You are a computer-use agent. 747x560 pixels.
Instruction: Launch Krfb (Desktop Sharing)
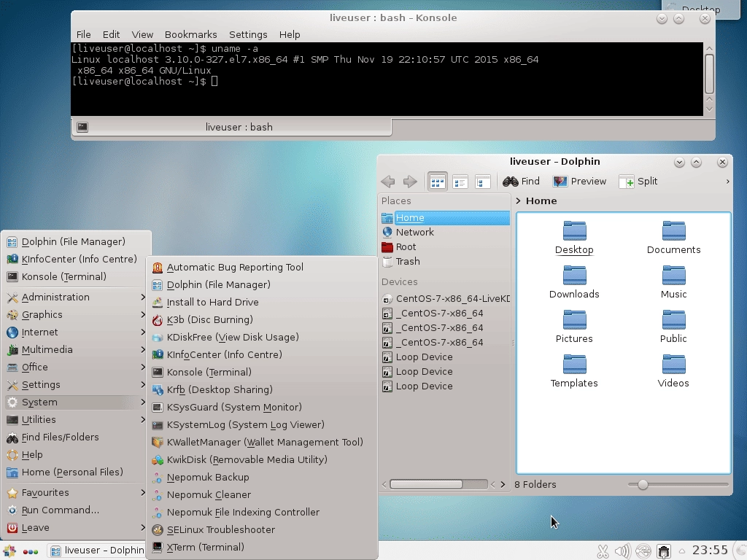(262, 390)
